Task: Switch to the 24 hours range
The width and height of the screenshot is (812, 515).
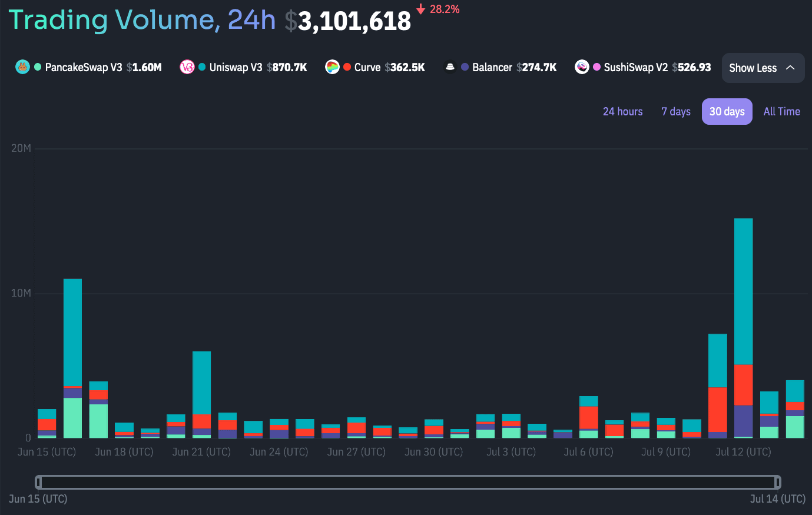Action: pos(622,111)
